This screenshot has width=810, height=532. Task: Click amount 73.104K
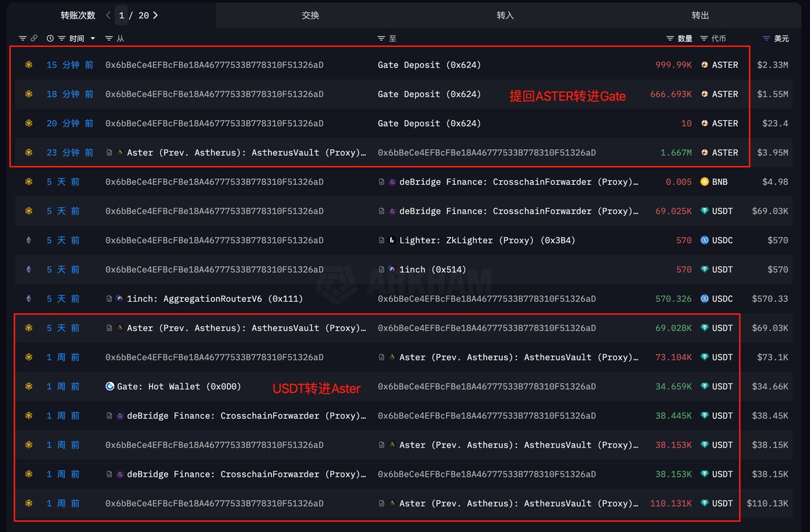pyautogui.click(x=674, y=357)
